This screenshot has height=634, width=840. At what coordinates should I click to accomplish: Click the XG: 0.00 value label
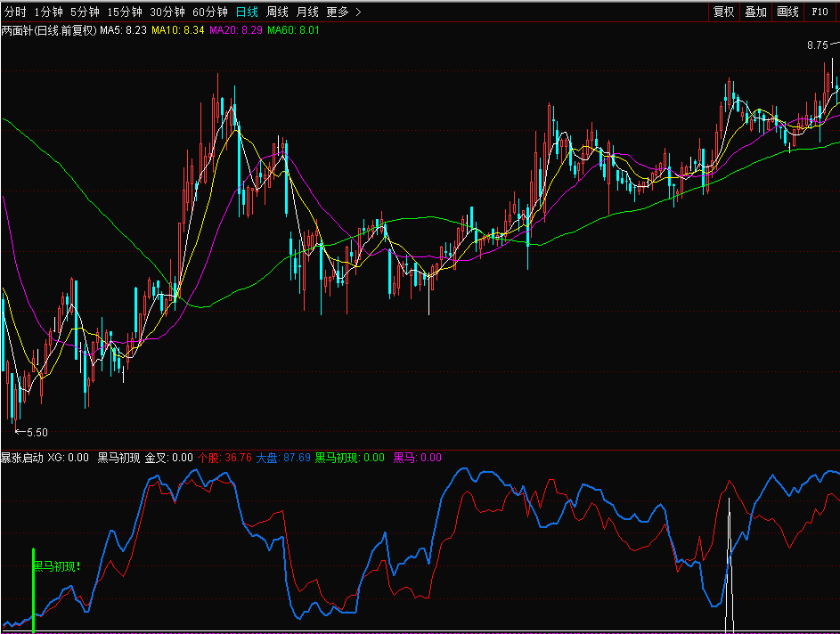coord(68,458)
